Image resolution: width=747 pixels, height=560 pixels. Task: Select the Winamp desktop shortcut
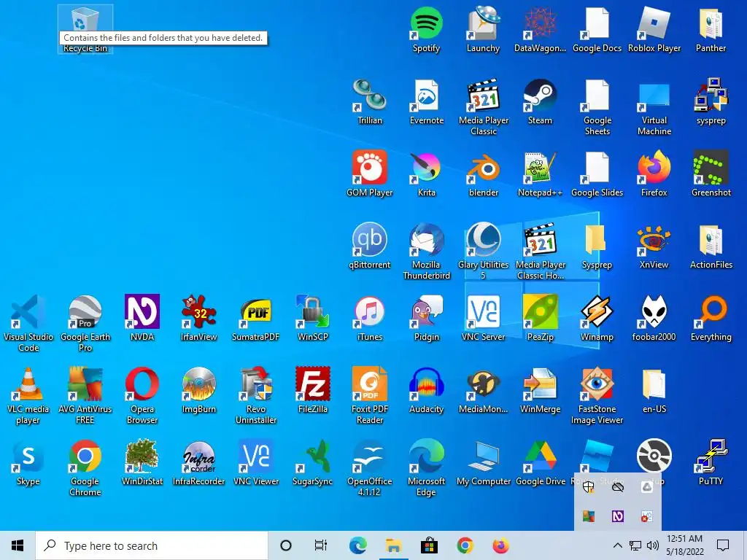[x=597, y=319]
